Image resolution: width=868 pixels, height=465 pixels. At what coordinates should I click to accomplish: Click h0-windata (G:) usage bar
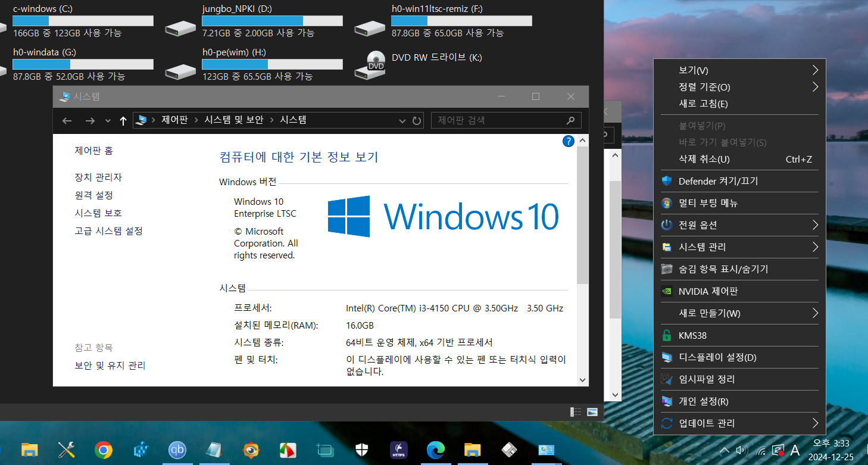[x=83, y=64]
